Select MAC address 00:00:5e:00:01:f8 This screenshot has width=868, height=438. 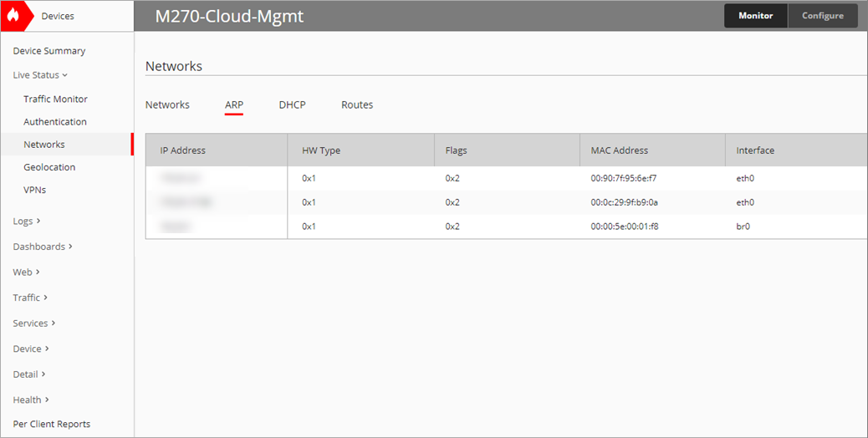tap(625, 227)
